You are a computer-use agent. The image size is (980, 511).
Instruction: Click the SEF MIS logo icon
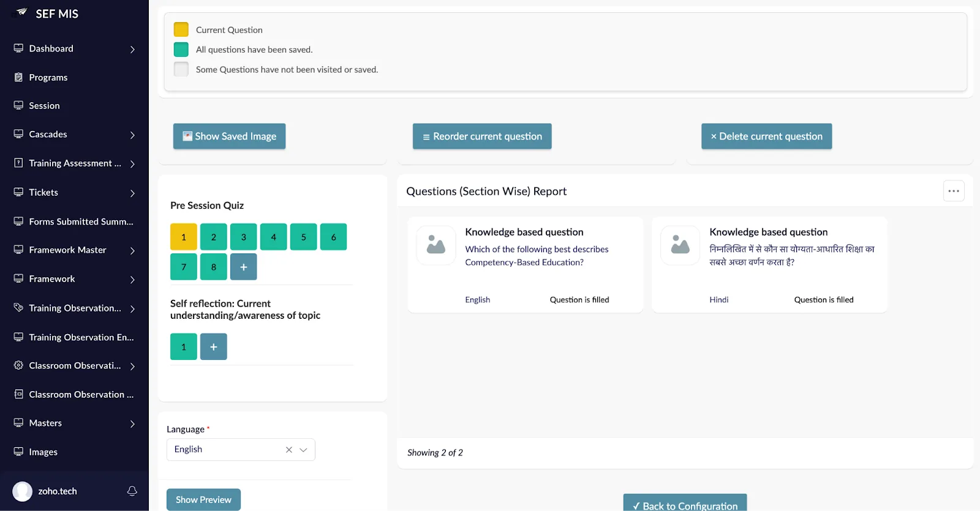point(21,12)
